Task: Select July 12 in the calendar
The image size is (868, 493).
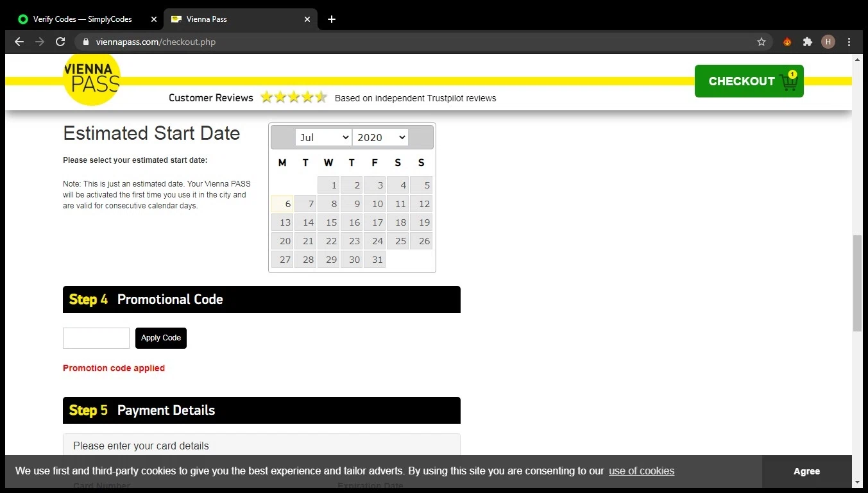Action: pos(421,204)
